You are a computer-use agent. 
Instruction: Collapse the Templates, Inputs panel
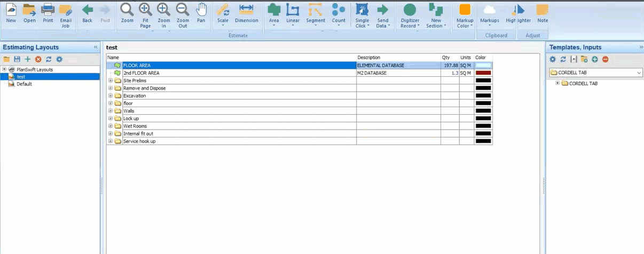(x=641, y=47)
